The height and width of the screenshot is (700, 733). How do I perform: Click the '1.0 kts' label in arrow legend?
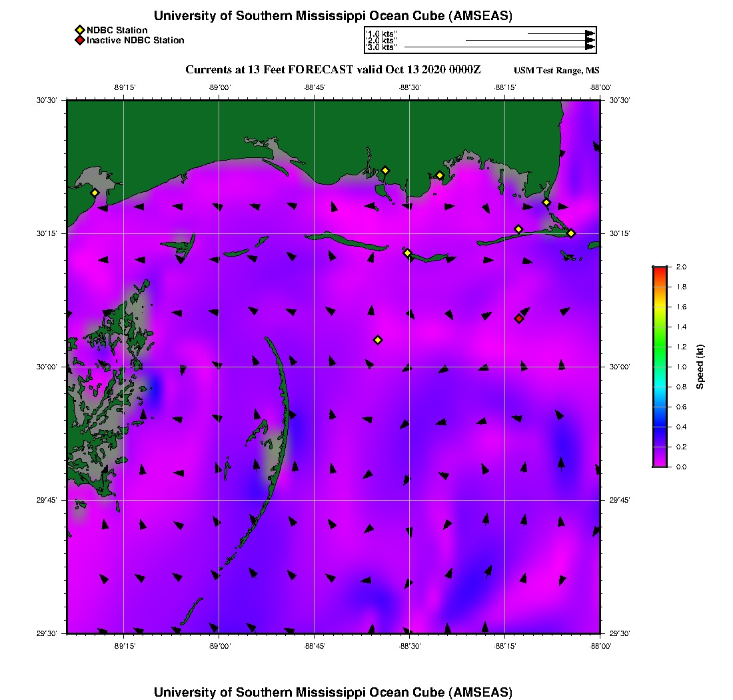[x=382, y=33]
